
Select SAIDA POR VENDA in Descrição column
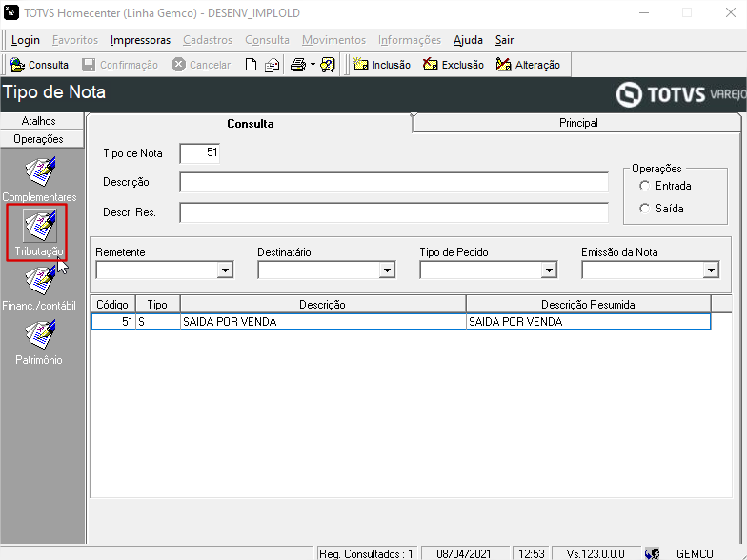click(323, 322)
